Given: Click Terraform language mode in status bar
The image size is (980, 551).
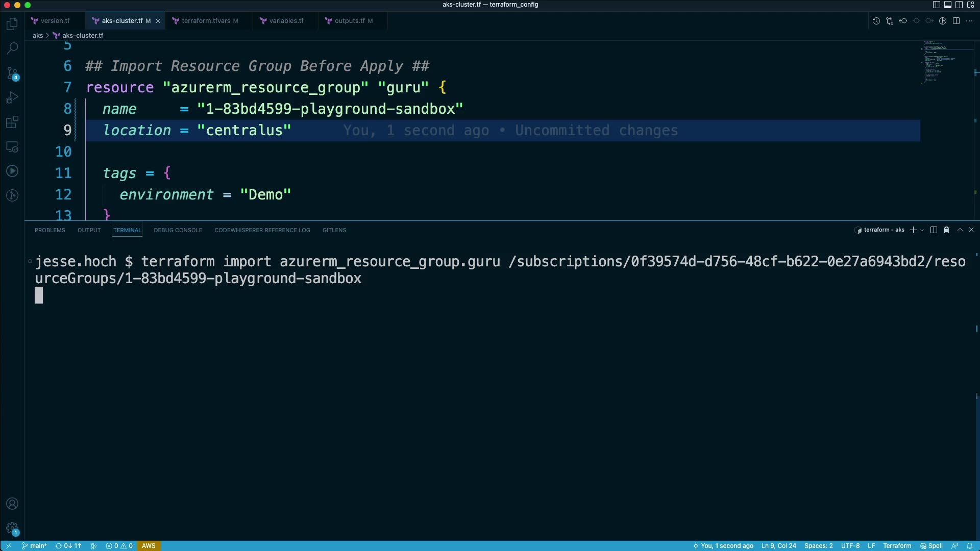Looking at the screenshot, I should click(897, 546).
